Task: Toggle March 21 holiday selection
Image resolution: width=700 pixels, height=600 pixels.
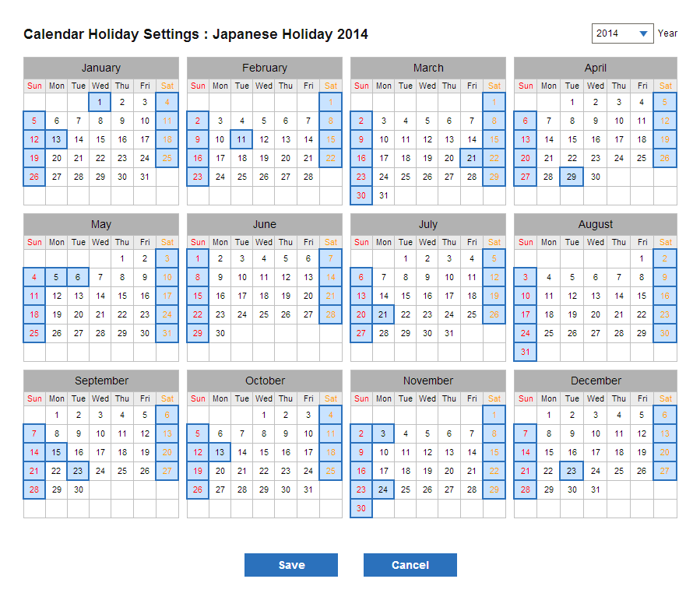Action: coord(472,158)
